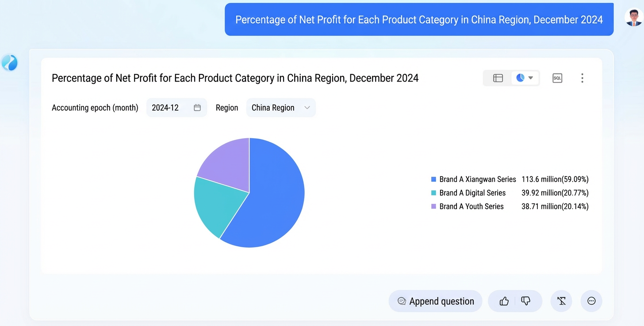This screenshot has height=326, width=644.
Task: Click the calendar icon in date field
Action: coord(197,108)
